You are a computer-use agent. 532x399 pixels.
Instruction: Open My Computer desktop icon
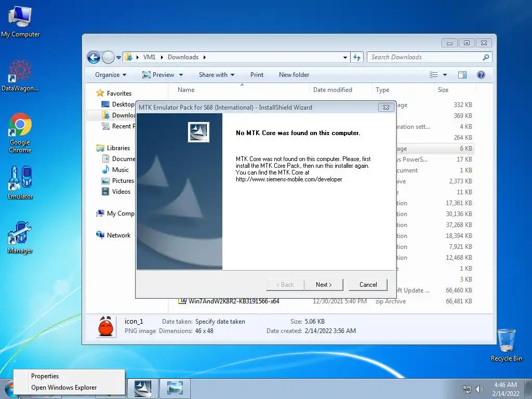coord(20,21)
